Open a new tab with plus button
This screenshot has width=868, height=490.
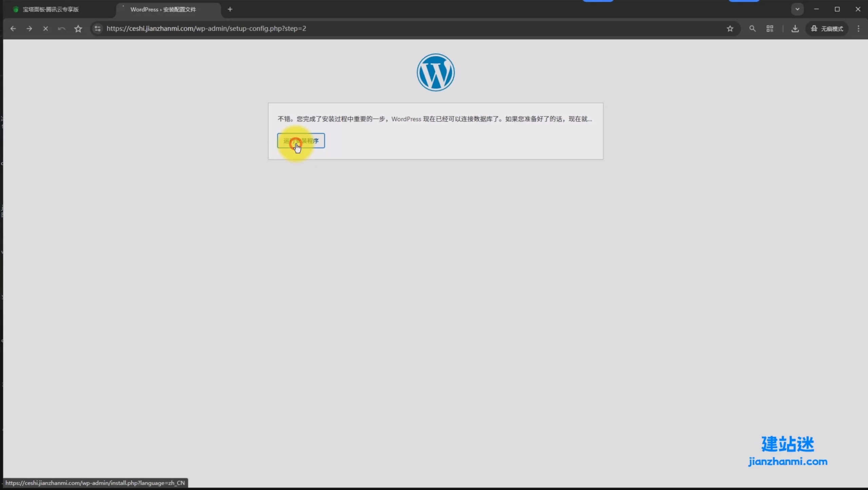pos(230,9)
